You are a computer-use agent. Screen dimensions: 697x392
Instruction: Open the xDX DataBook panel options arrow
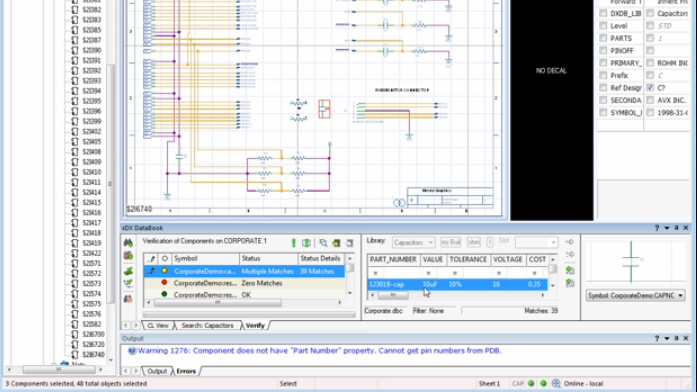click(667, 228)
